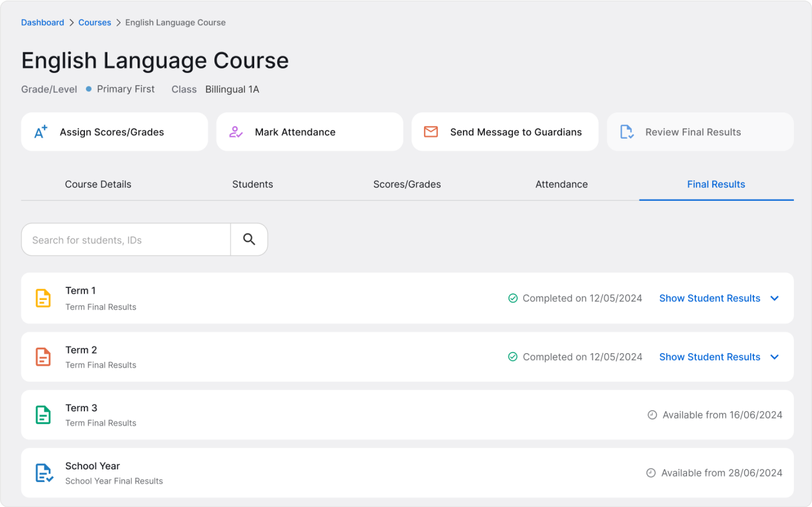Switch to the Students tab
The image size is (812, 507).
pyautogui.click(x=252, y=184)
